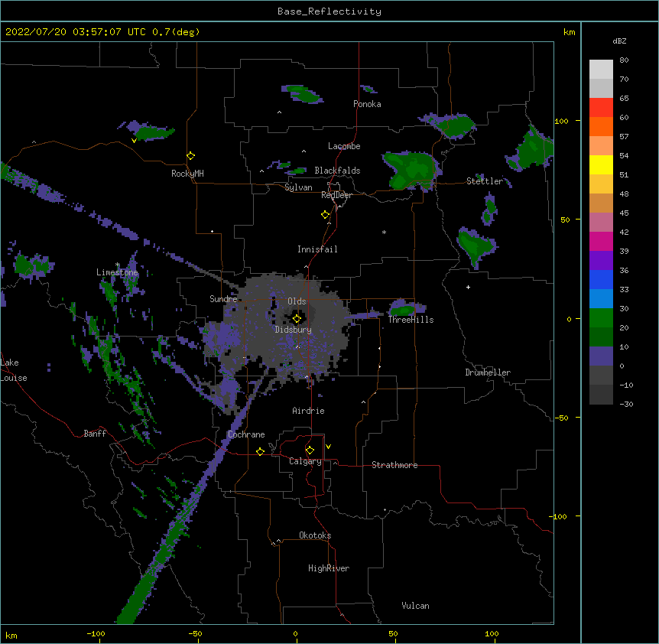
Task: Select the 100 tick label on the bottom axis
Action: click(492, 634)
